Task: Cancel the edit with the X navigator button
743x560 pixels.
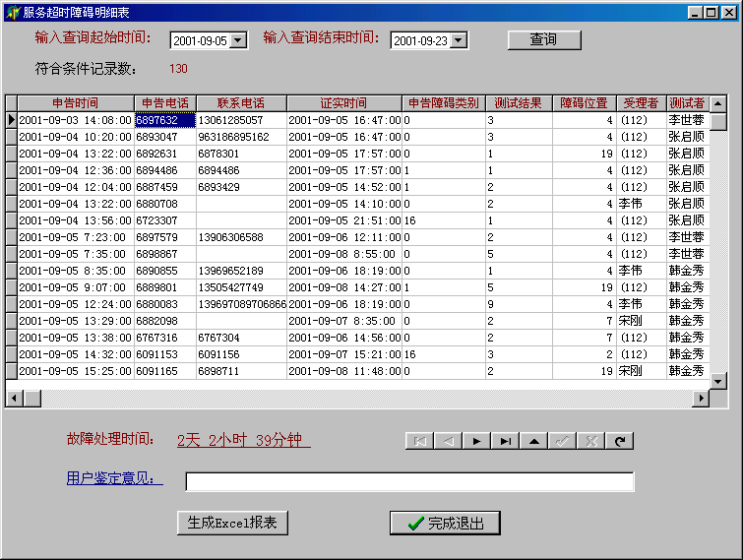Action: (591, 441)
